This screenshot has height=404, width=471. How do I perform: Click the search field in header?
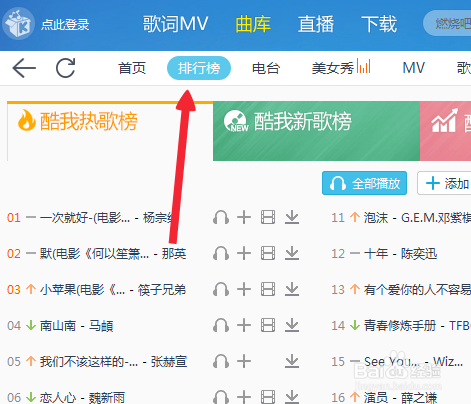447,23
